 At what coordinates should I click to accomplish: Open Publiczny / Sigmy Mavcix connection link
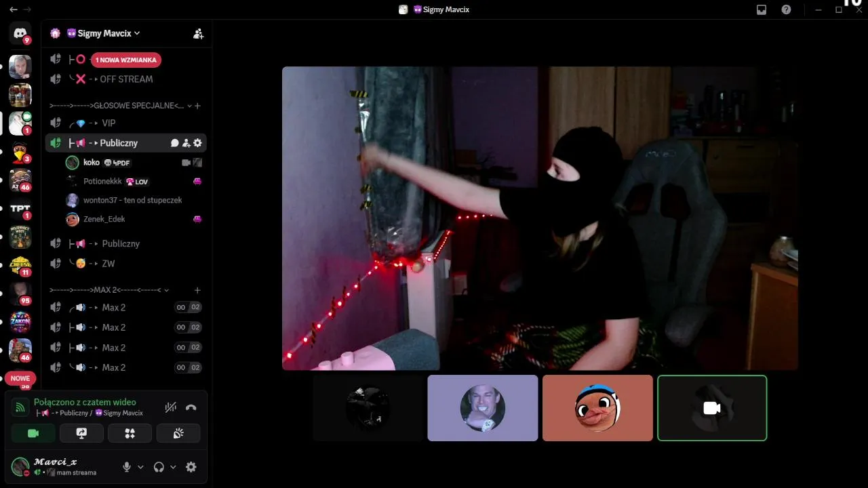click(x=89, y=413)
